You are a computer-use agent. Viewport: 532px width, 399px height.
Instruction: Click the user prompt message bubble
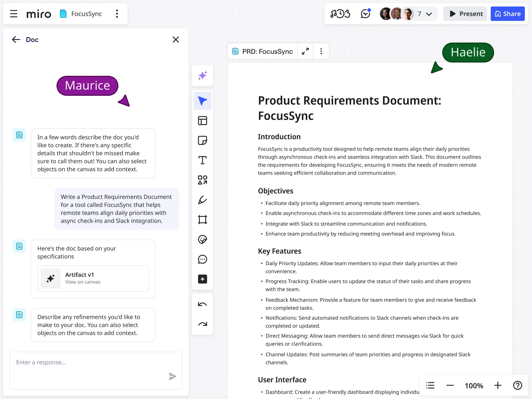coord(117,209)
